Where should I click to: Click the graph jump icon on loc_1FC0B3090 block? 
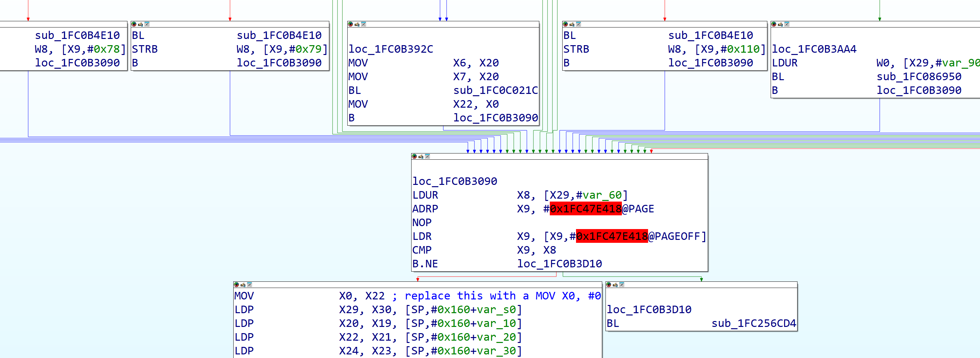pos(427,156)
